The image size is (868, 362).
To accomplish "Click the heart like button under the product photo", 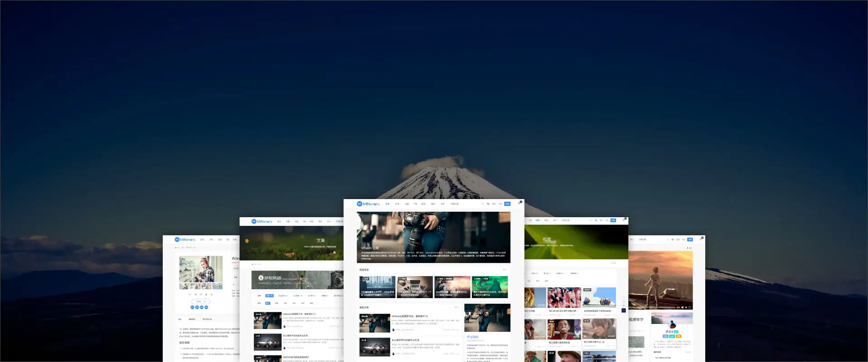I will (x=198, y=301).
